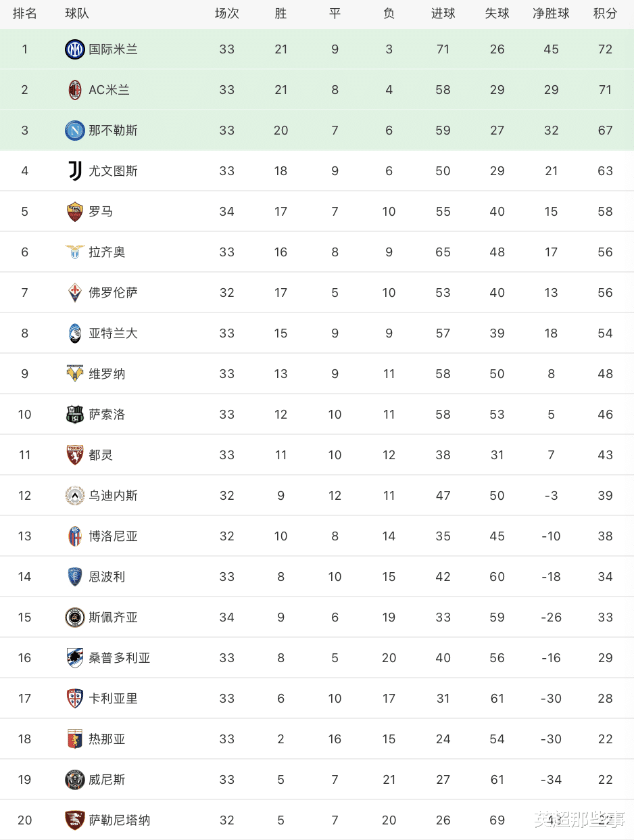Open the Roma (罗马) crest icon
Viewport: 634px width, 840px height.
[75, 212]
